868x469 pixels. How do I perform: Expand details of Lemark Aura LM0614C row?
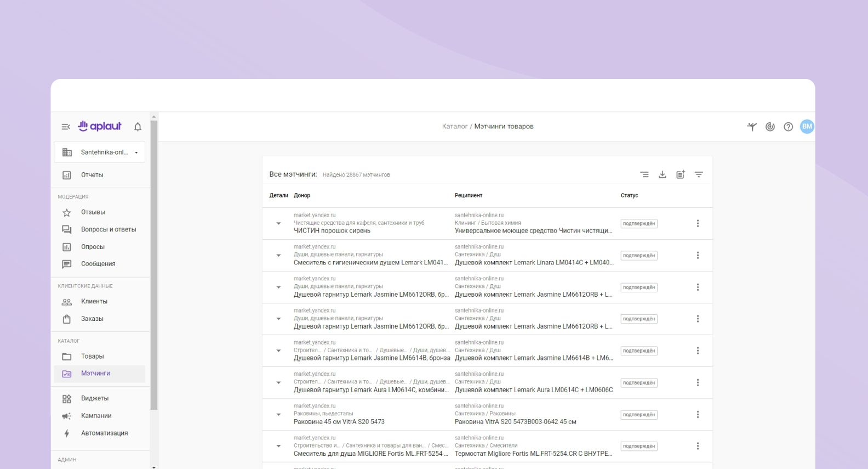278,383
